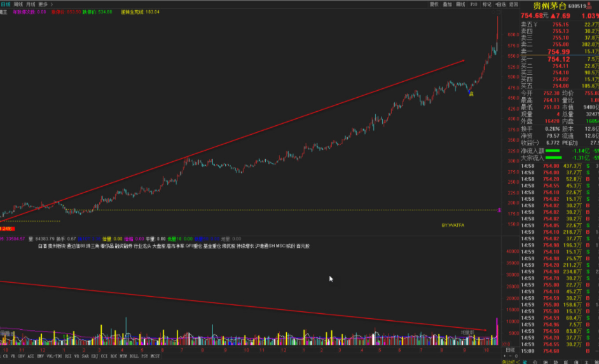Image resolution: width=599 pixels, height=364 pixels.
Task: Open F10 company information
Action: coord(474,4)
